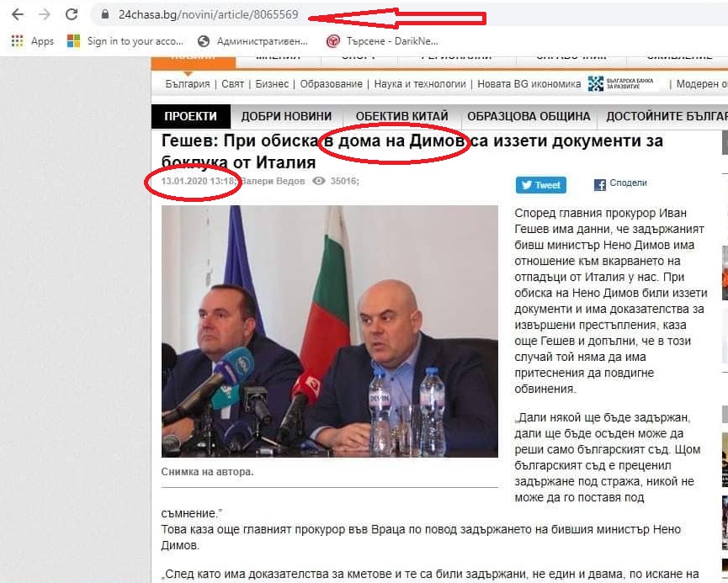Reload the page with the refresh icon
The image size is (728, 583).
point(72,14)
